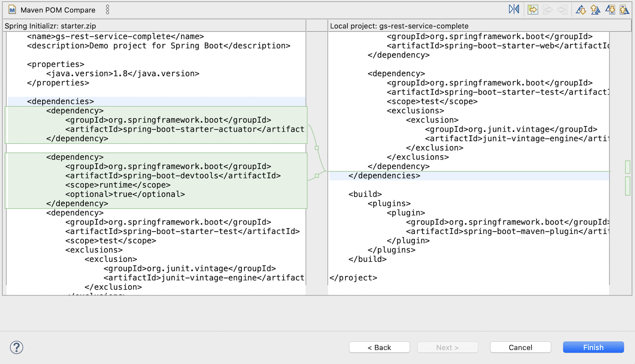The image size is (635, 364).
Task: Click the left pane org.junit.vintage groupId line
Action: 189,268
